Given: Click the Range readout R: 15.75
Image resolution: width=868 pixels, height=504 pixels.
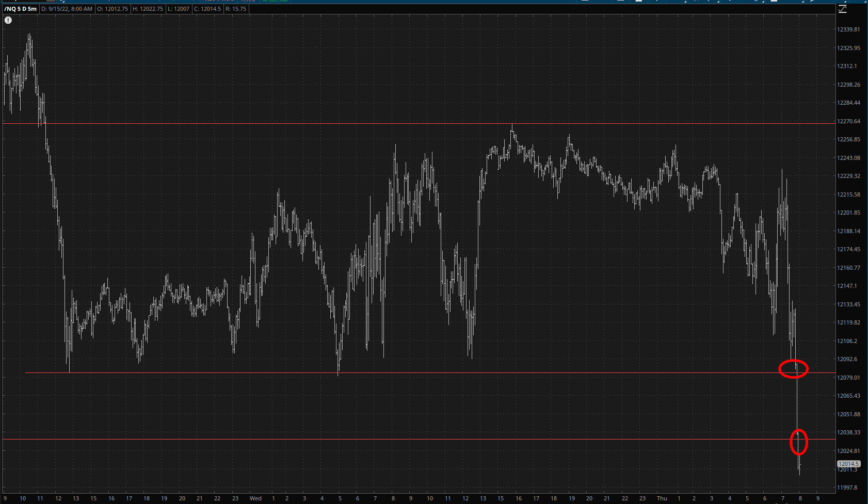Looking at the screenshot, I should coord(236,9).
